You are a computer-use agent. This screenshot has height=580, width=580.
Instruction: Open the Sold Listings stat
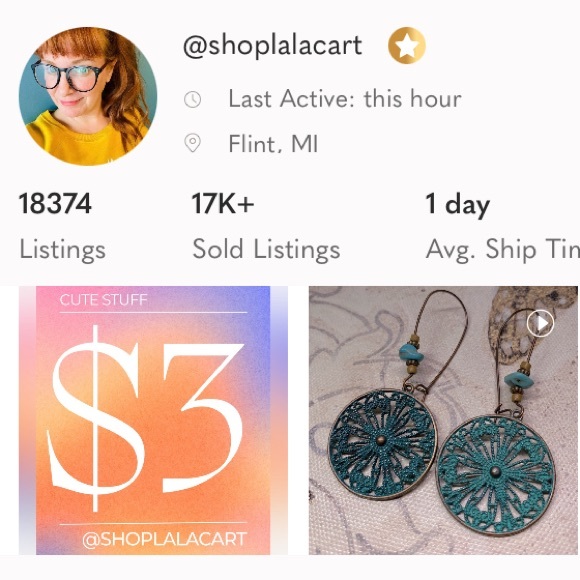(x=266, y=249)
